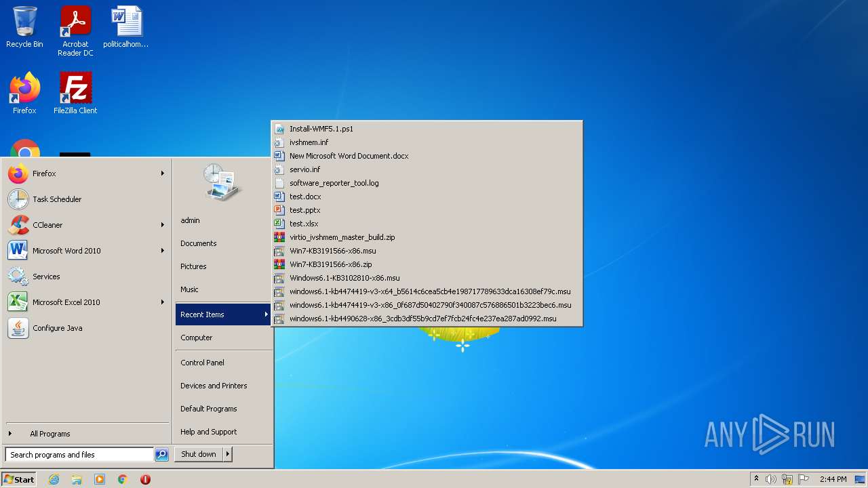Open Microsoft Word 2010 from Start menu
The width and height of the screenshot is (868, 488).
click(86, 251)
